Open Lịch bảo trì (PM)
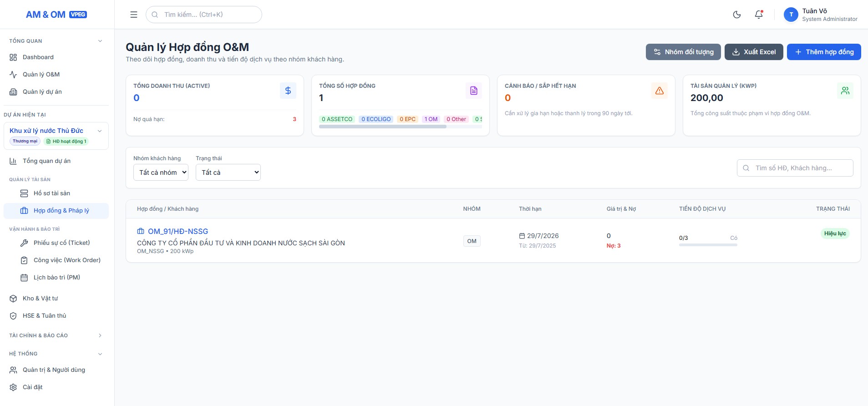The height and width of the screenshot is (406, 868). click(56, 278)
